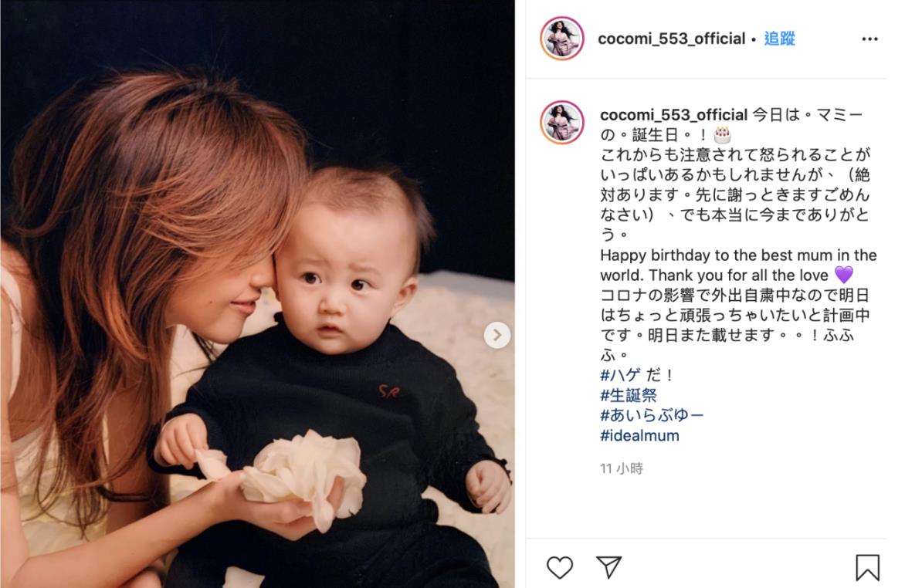Open cocomi_553_official username in the caption
This screenshot has height=588, width=905.
click(x=673, y=115)
